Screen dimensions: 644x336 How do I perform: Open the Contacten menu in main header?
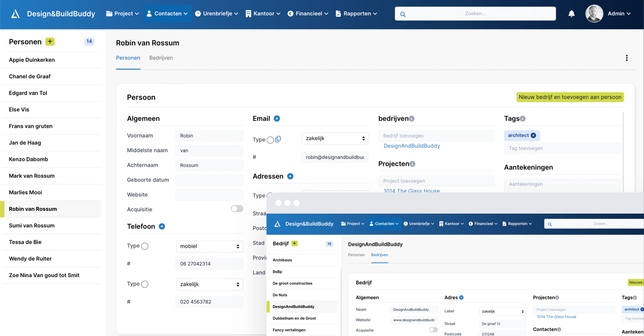click(167, 14)
